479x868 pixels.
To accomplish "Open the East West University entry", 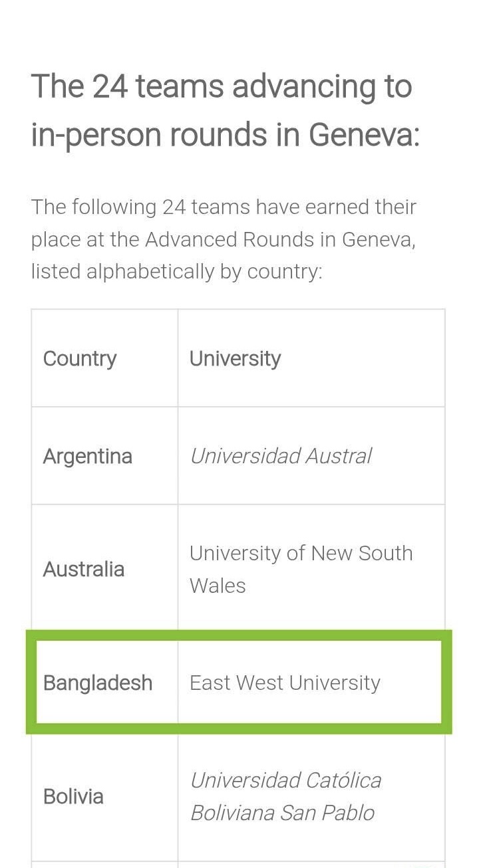I will (285, 683).
